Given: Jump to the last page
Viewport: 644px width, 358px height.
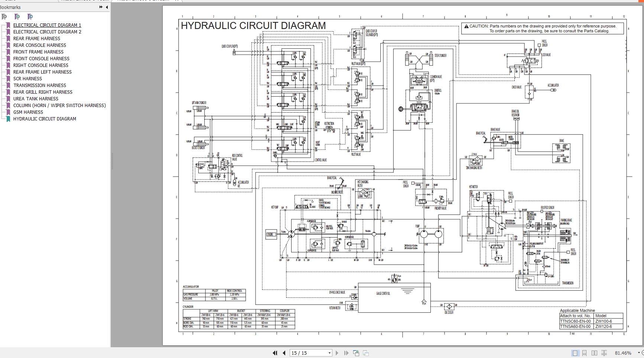Looking at the screenshot, I should coord(346,353).
